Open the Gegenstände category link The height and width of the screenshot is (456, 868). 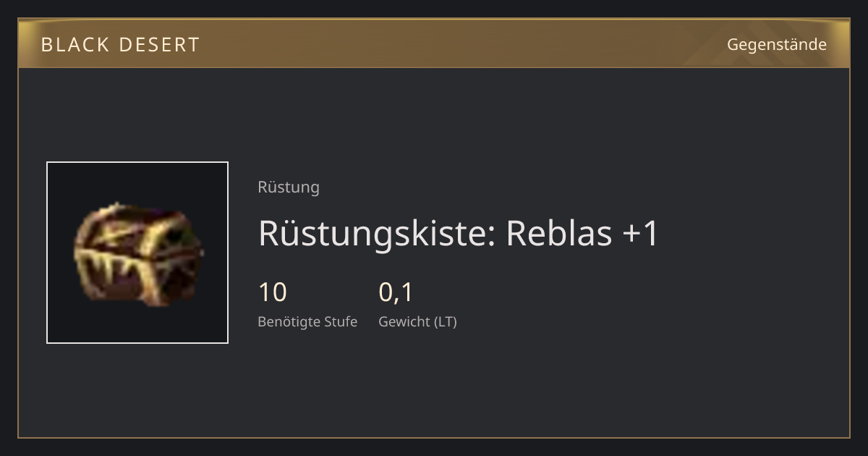776,44
